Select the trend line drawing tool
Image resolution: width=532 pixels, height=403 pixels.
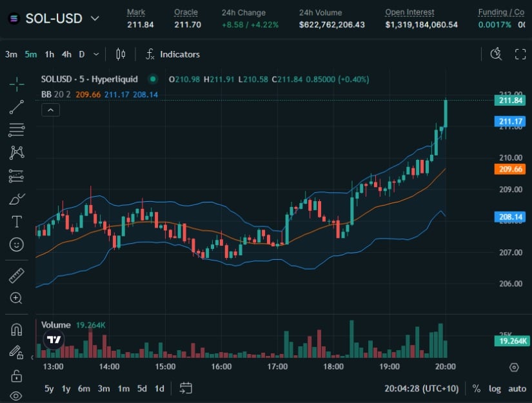click(17, 107)
